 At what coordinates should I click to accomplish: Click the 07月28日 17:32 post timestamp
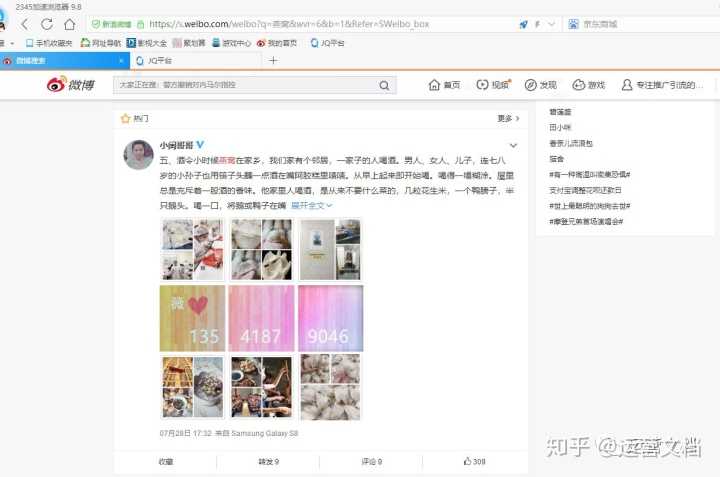(x=186, y=433)
